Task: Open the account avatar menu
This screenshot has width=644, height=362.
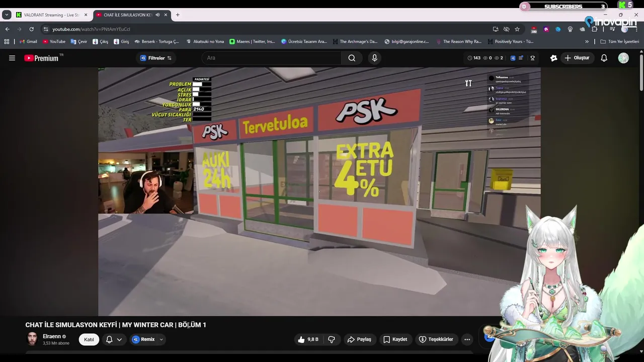Action: tap(623, 58)
